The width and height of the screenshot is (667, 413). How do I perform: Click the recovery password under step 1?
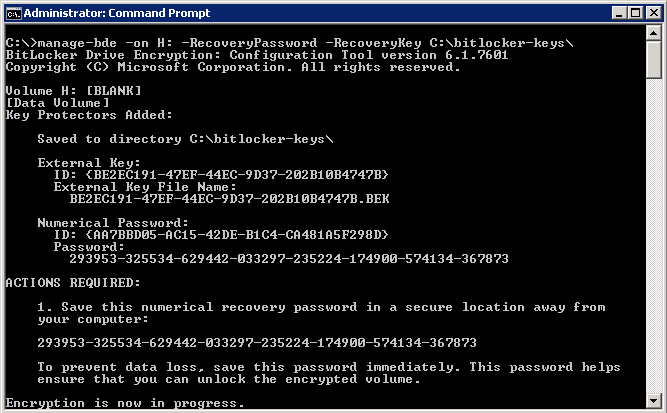pos(257,343)
